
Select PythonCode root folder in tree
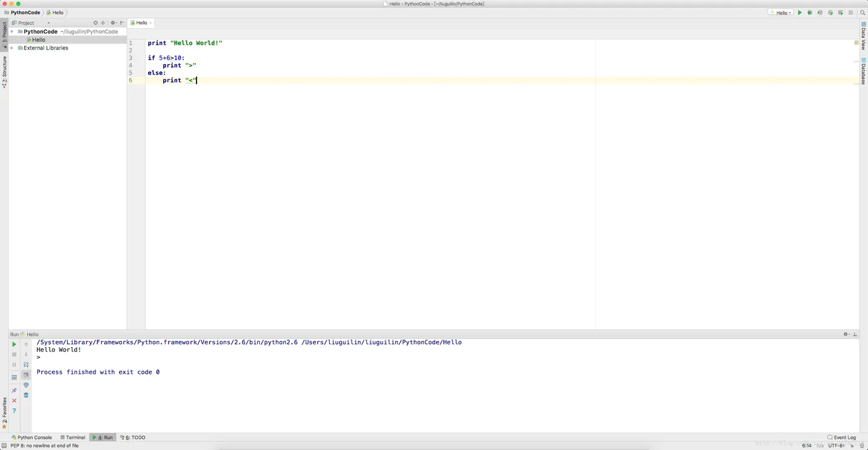click(x=40, y=32)
